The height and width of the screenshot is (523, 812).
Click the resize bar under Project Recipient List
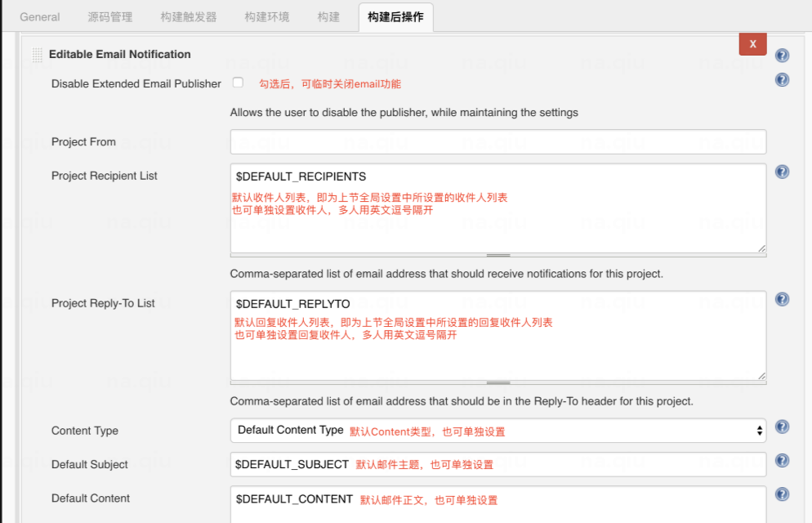(x=498, y=255)
